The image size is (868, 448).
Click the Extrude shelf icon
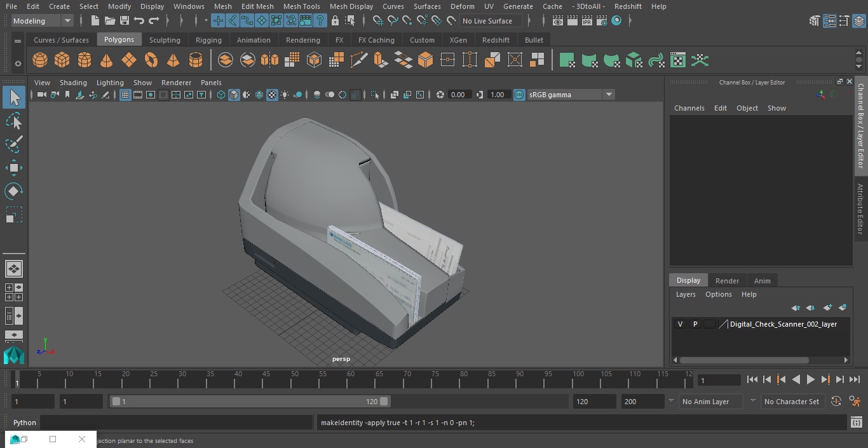pyautogui.click(x=381, y=60)
